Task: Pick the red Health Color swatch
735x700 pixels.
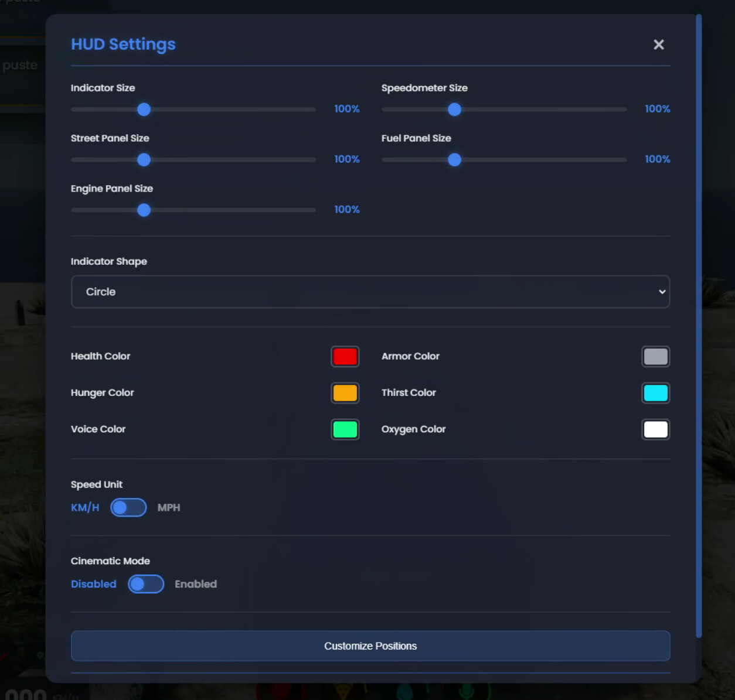Action: click(x=345, y=357)
